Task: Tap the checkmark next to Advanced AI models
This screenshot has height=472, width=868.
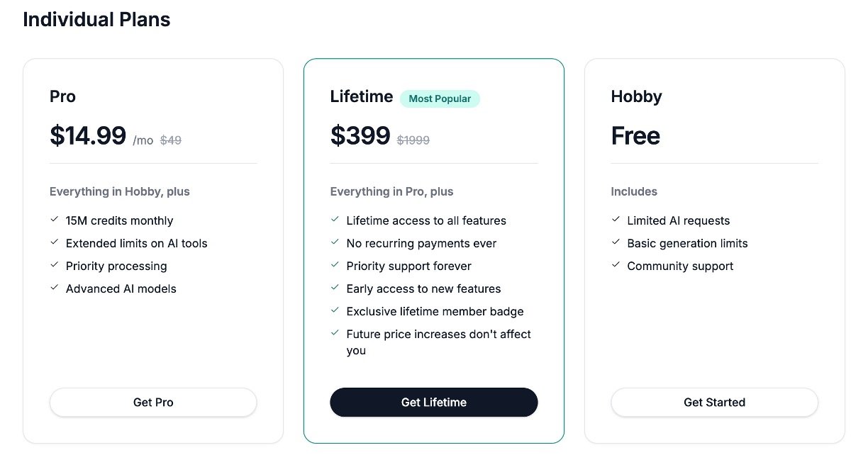Action: 54,288
